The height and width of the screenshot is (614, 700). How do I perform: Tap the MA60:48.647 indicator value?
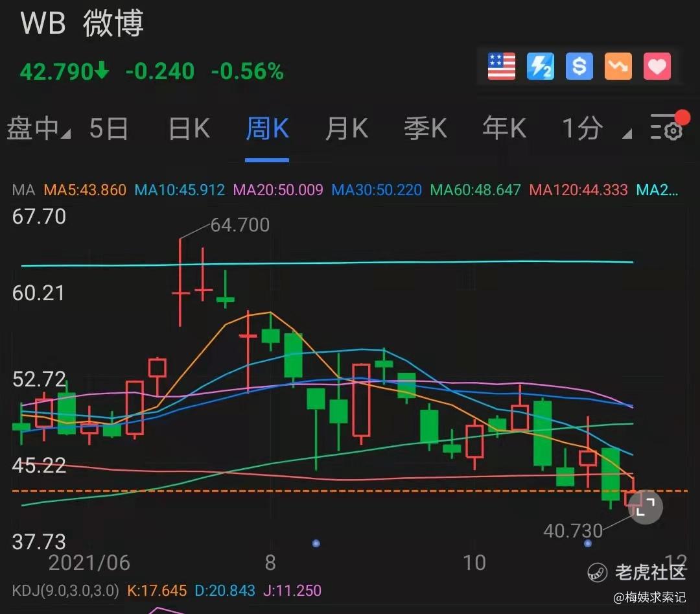pyautogui.click(x=476, y=190)
